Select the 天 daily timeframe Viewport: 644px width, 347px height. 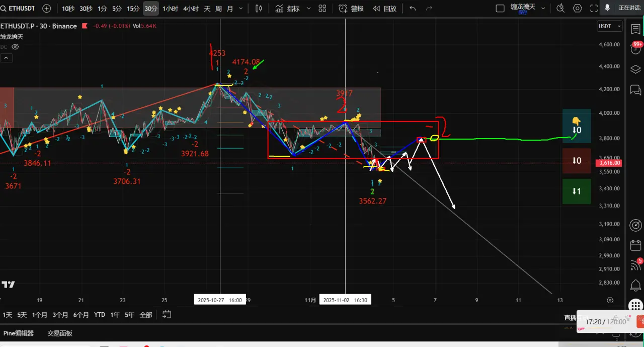(207, 9)
